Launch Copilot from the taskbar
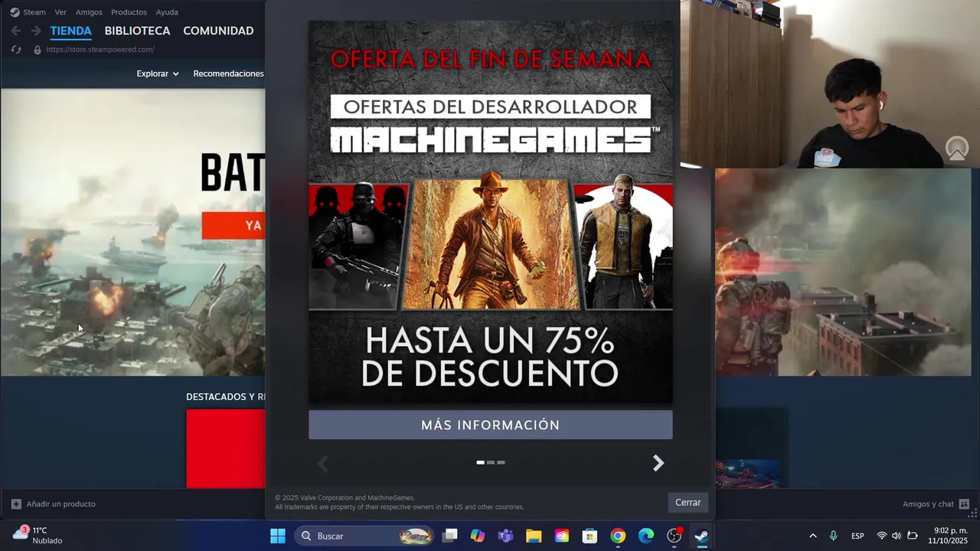The image size is (980, 551). (x=478, y=536)
